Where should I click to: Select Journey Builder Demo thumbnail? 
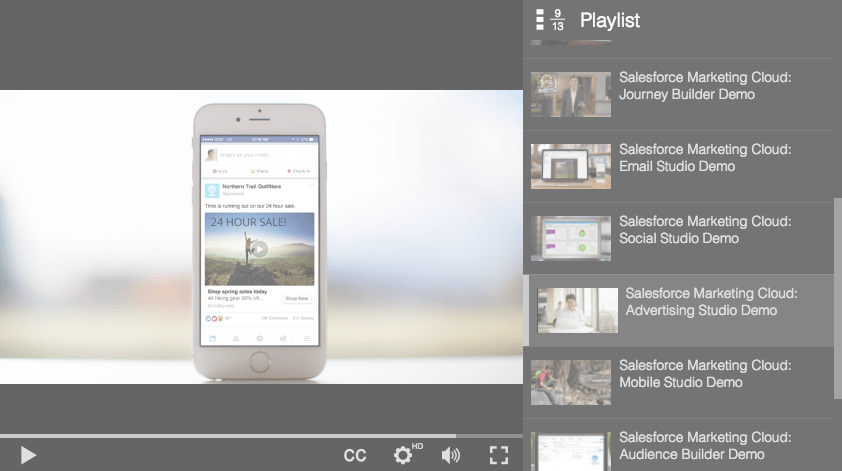[x=571, y=95]
